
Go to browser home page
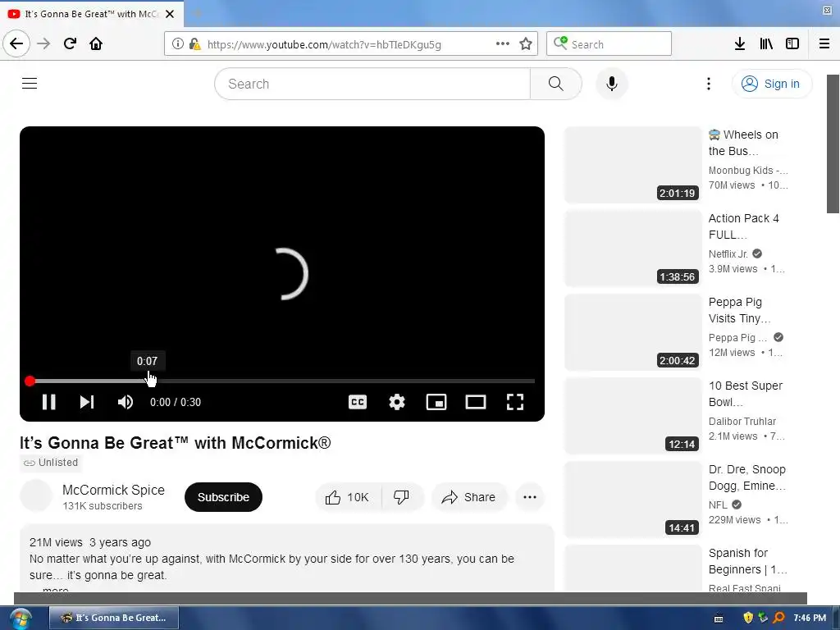click(96, 43)
